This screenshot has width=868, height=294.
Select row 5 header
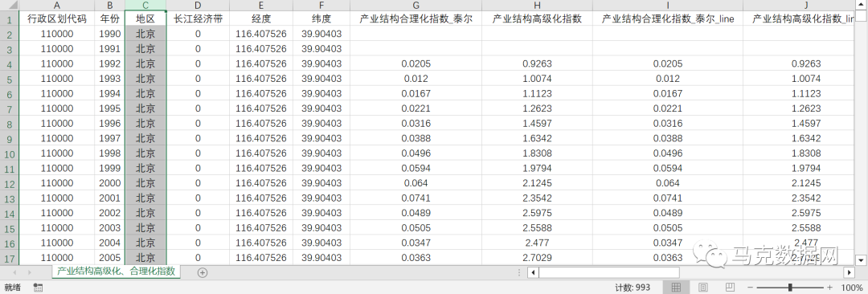point(10,79)
